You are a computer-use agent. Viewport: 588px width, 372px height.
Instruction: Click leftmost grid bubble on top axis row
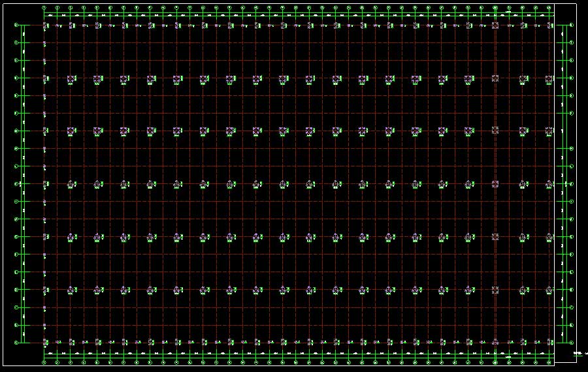(44, 8)
